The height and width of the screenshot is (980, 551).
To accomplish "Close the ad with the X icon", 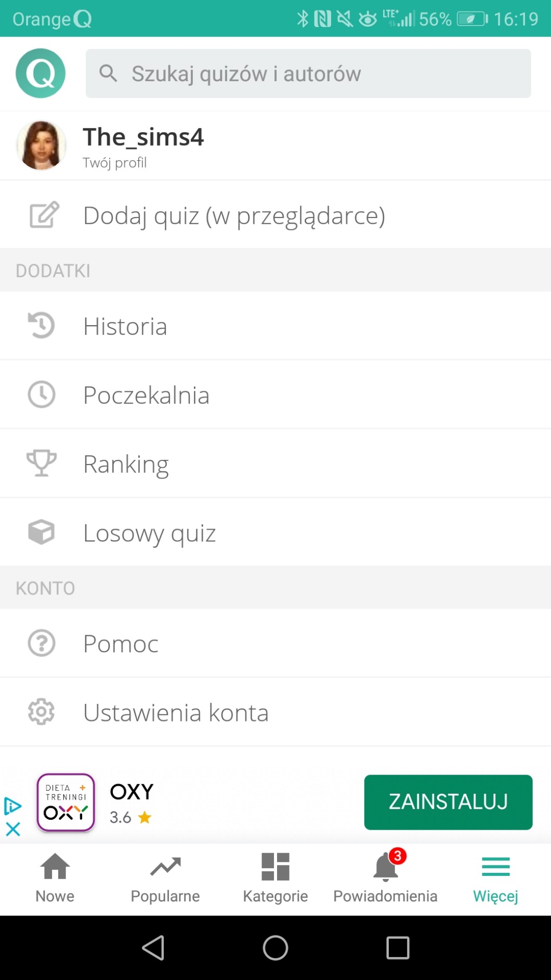I will click(x=13, y=829).
